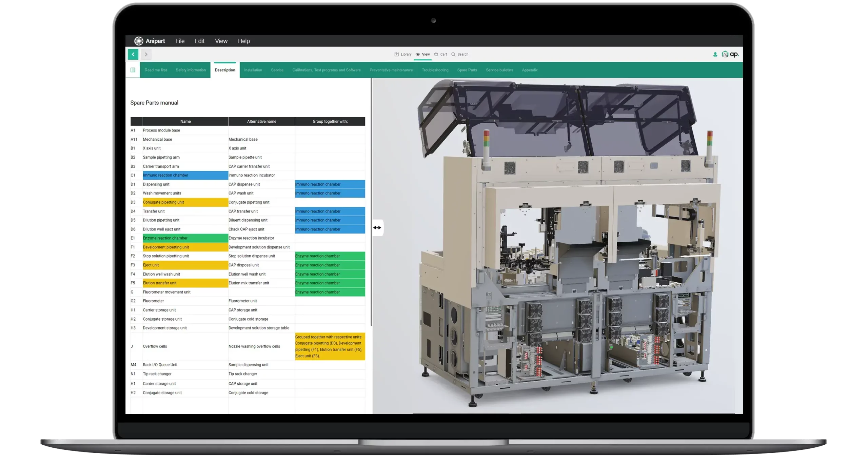The height and width of the screenshot is (464, 868).
Task: Click the Name column header
Action: click(185, 121)
